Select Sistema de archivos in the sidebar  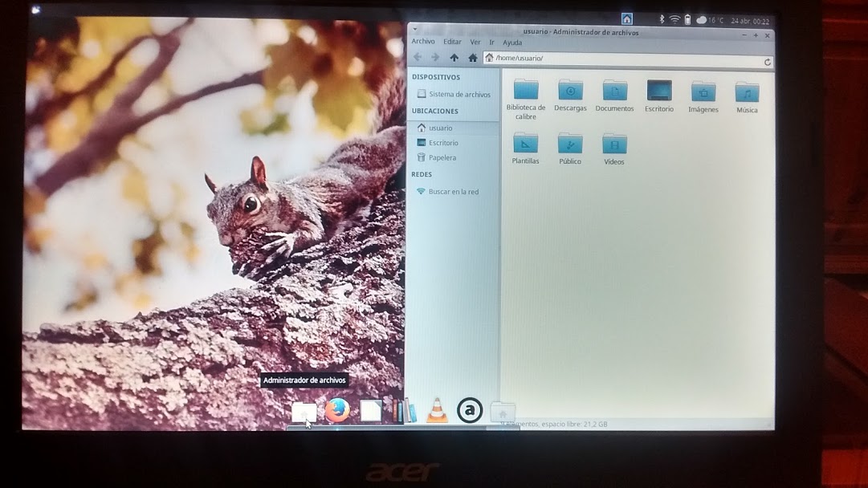pyautogui.click(x=454, y=94)
